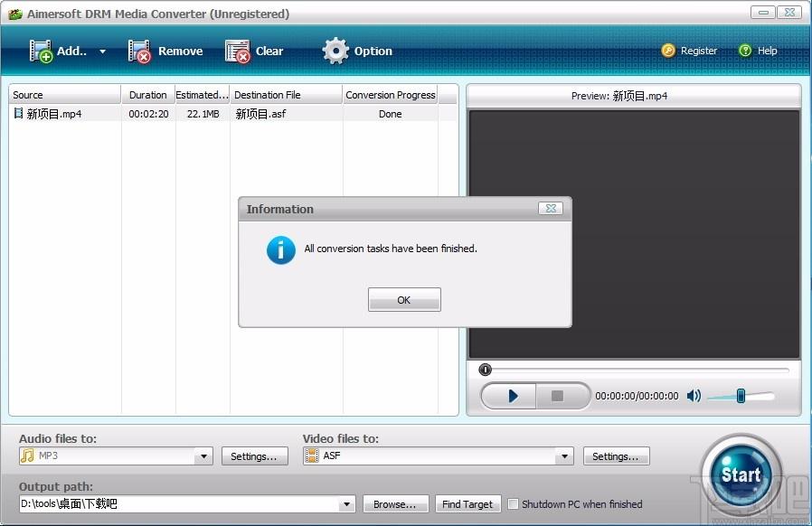The width and height of the screenshot is (812, 526).
Task: Close the Information dialog
Action: 551,208
